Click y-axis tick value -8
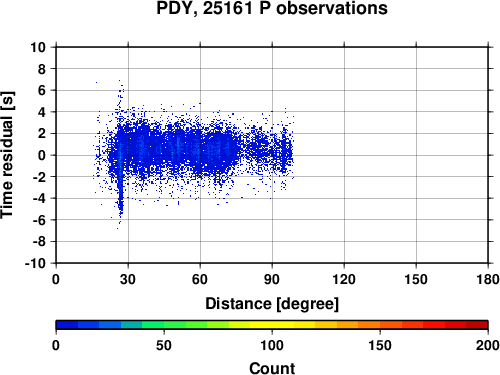500x375 pixels. pos(39,242)
